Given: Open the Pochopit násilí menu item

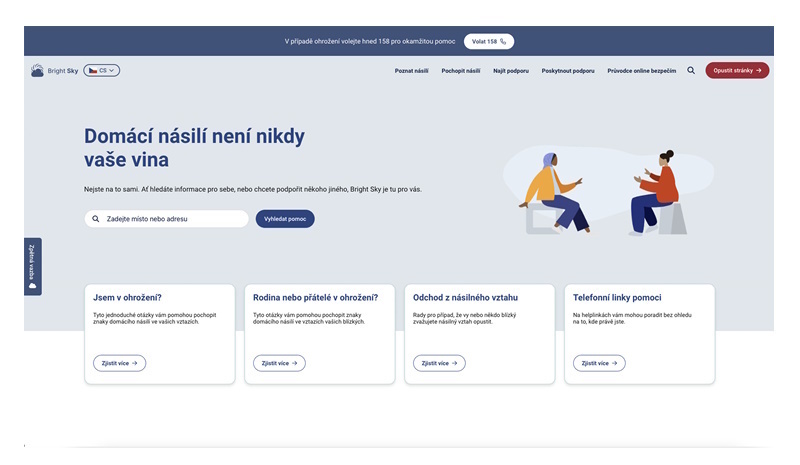Looking at the screenshot, I should point(461,71).
